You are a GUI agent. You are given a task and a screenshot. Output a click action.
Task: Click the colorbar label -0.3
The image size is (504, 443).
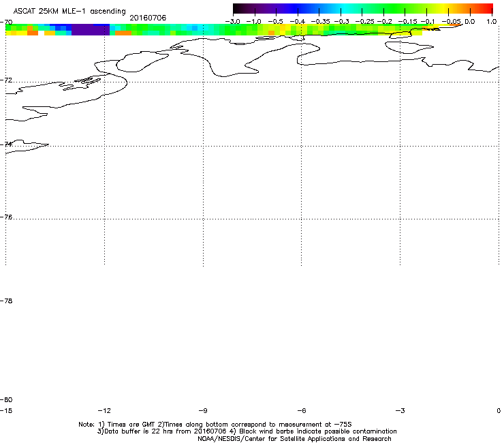tap(342, 22)
